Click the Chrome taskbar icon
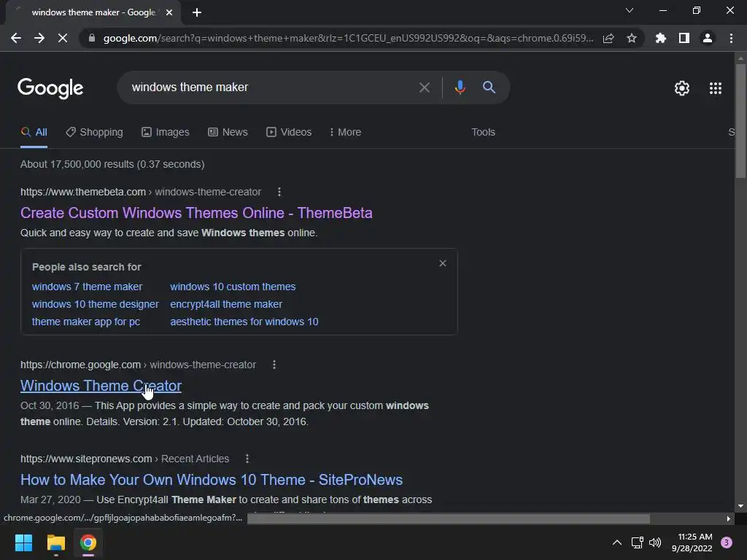Screen dimensions: 747x560 click(x=88, y=542)
